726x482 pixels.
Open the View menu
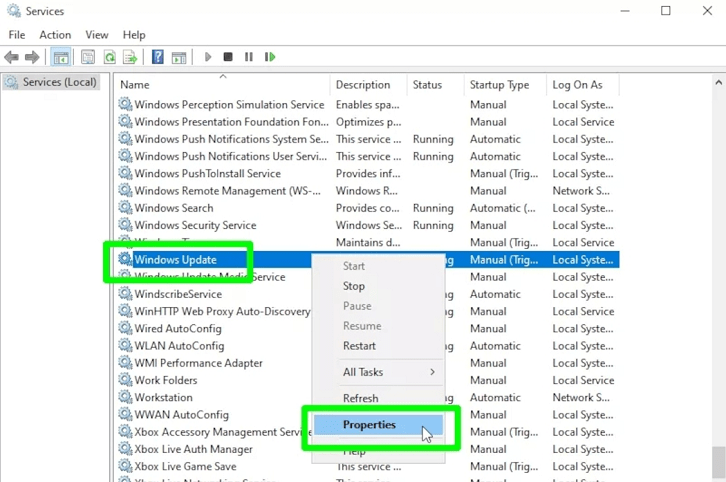click(96, 35)
